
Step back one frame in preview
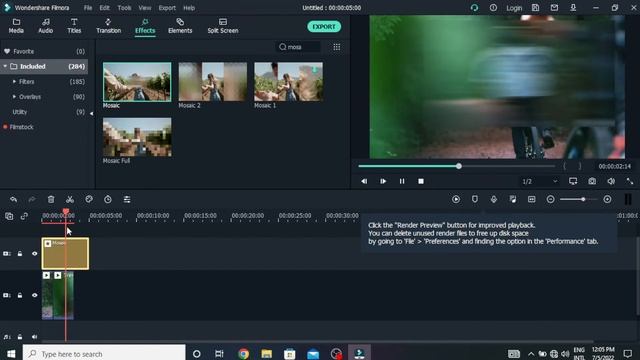coord(364,181)
